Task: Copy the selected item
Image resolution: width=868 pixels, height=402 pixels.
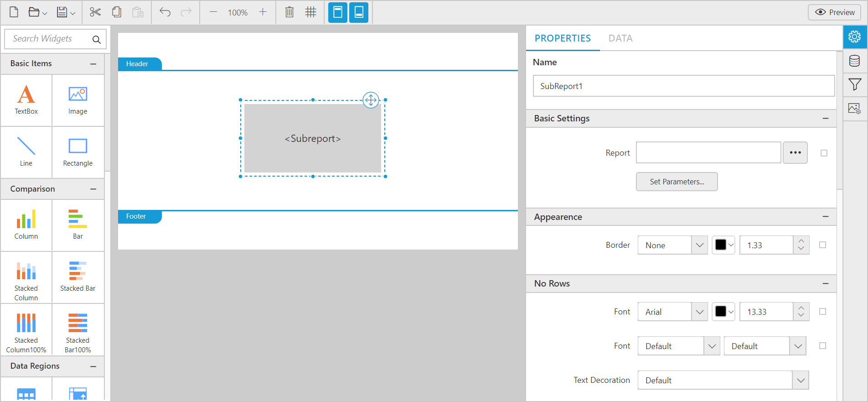Action: 117,12
